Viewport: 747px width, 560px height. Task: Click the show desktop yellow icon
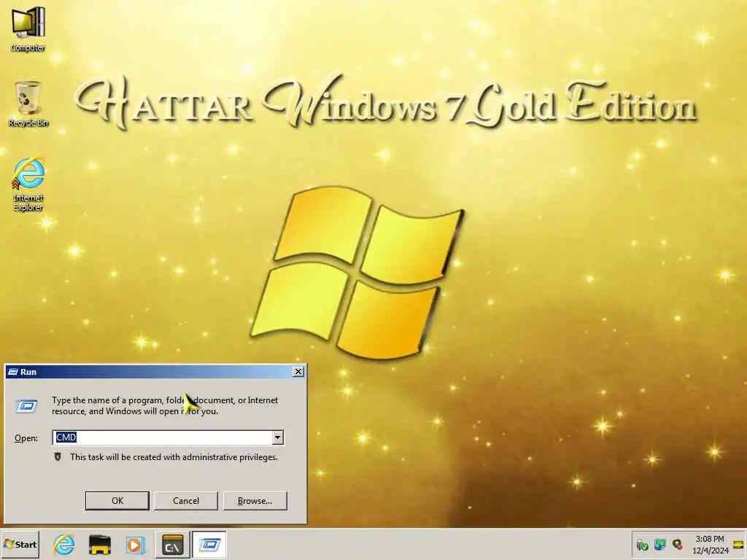(x=739, y=544)
